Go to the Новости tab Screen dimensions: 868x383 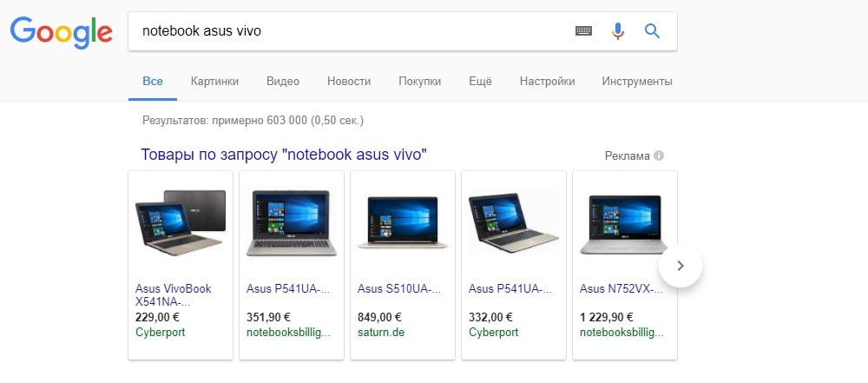[x=349, y=82]
